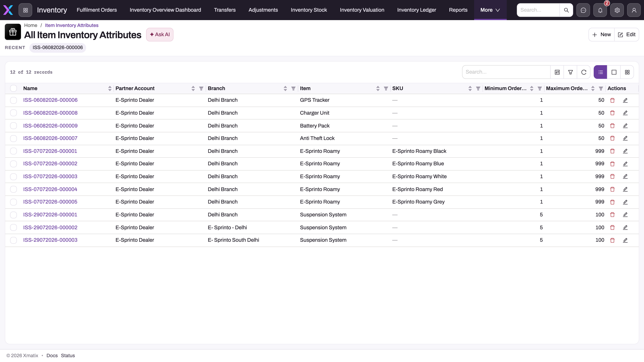Open the Docs footer link

(x=52, y=356)
